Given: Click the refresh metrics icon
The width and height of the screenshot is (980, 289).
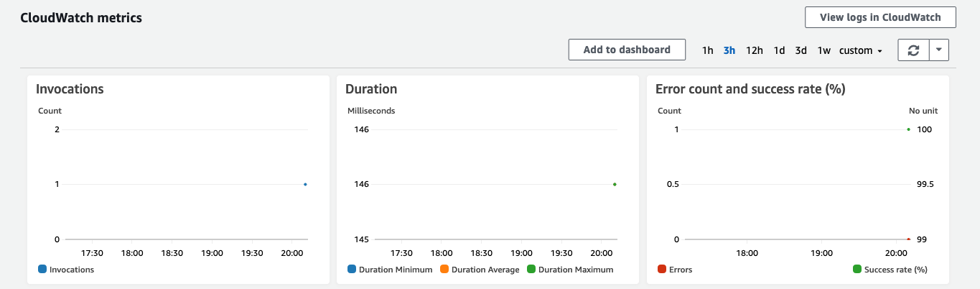Looking at the screenshot, I should pos(913,50).
